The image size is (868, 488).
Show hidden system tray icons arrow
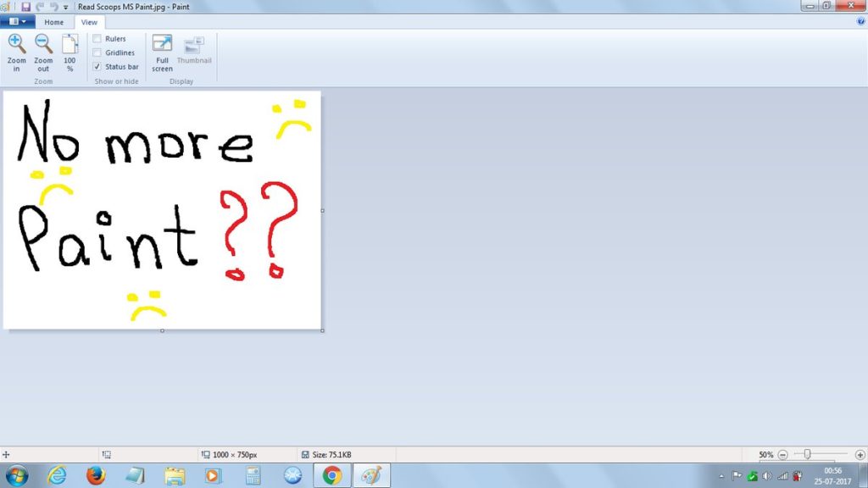tap(721, 476)
